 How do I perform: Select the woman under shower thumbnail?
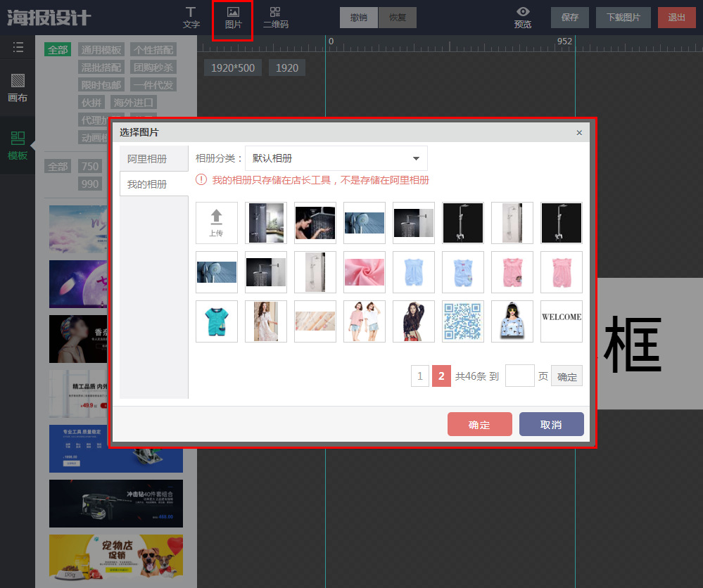click(x=315, y=223)
